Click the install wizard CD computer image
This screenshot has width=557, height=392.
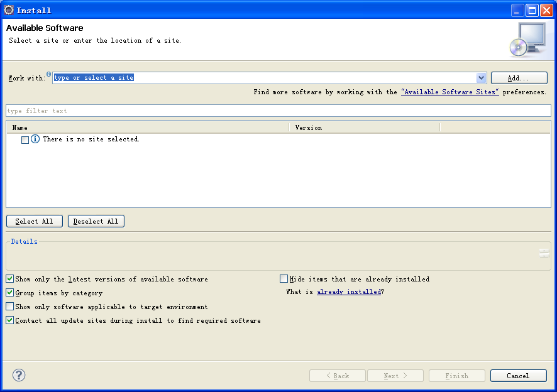pos(527,40)
